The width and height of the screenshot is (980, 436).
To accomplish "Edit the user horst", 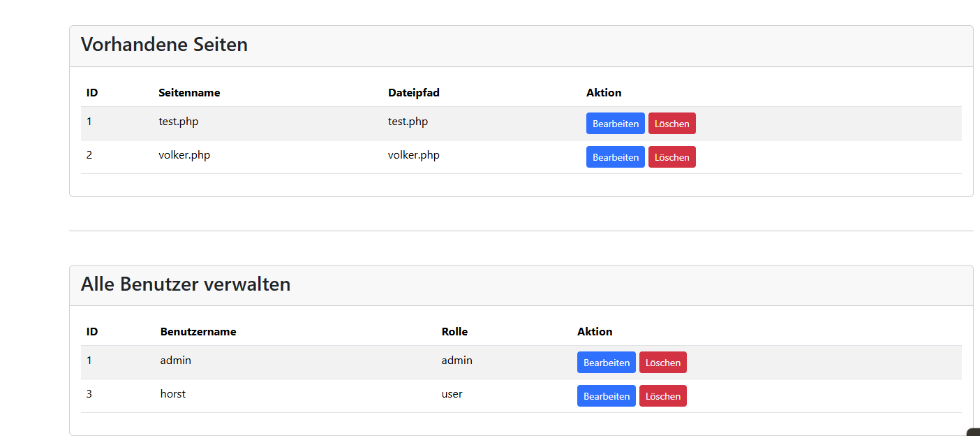I will (x=606, y=396).
